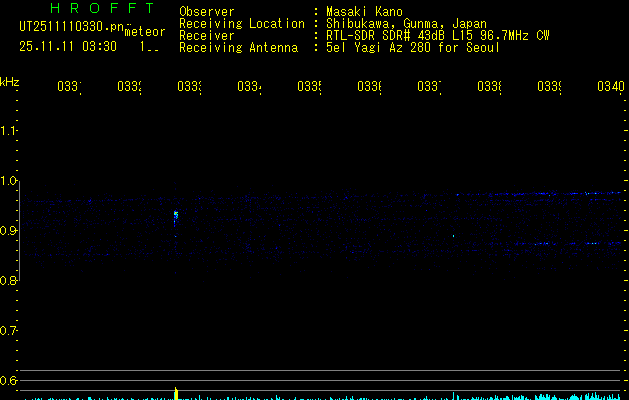Click the small cyan dot near 0.89 kHz

click(x=454, y=236)
